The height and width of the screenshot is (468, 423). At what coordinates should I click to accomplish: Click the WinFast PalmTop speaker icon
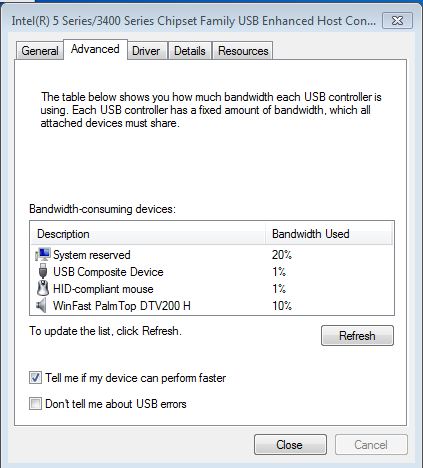point(41,305)
